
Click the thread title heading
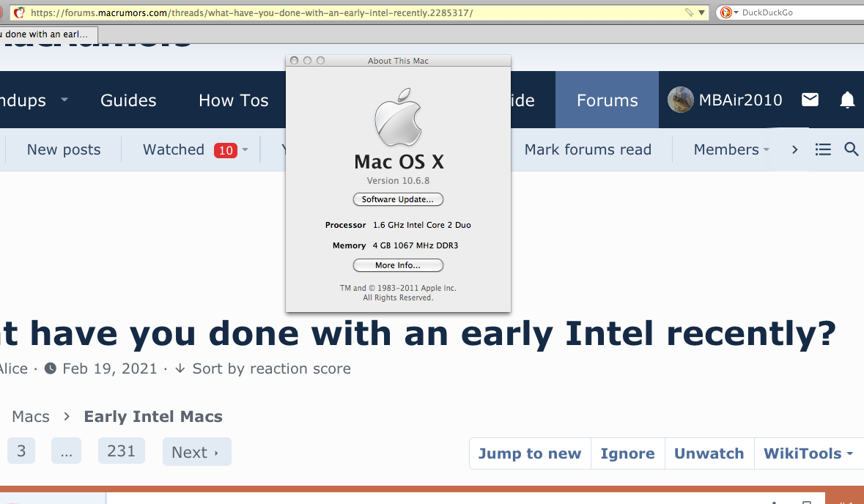[x=418, y=334]
